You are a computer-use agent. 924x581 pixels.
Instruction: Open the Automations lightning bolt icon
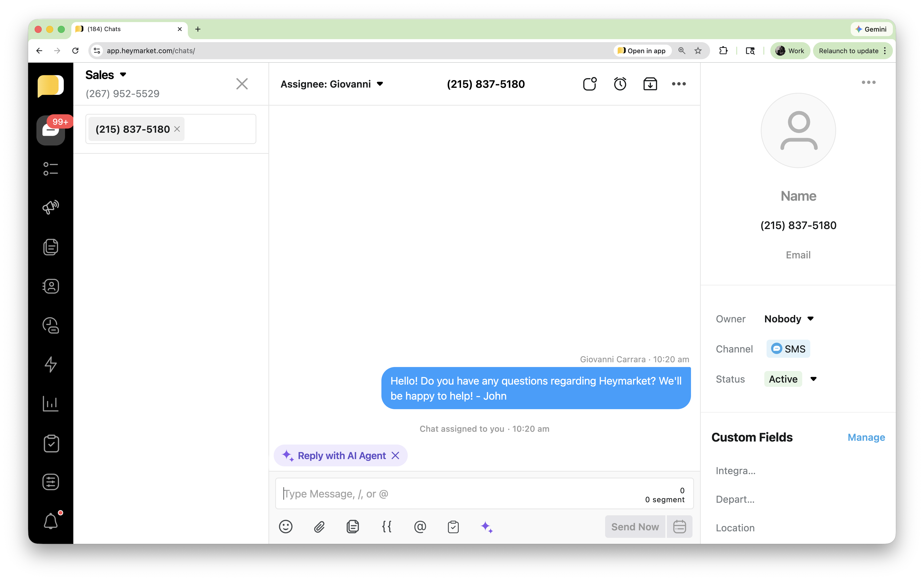point(51,364)
